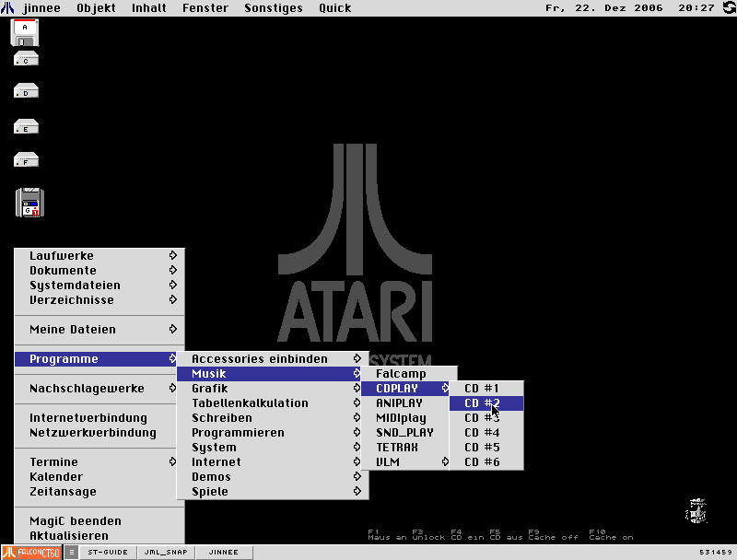Open the Quick menu
The width and height of the screenshot is (737, 560).
point(335,8)
